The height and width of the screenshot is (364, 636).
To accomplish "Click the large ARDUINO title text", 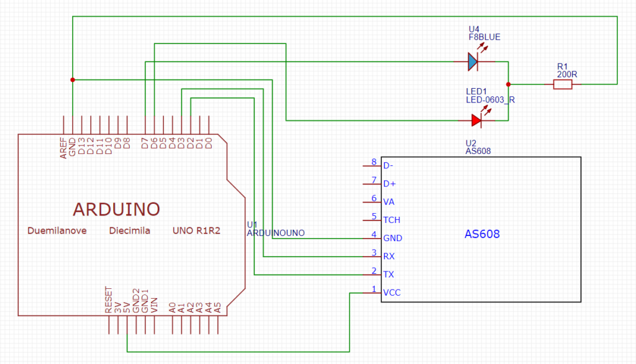I will [116, 209].
